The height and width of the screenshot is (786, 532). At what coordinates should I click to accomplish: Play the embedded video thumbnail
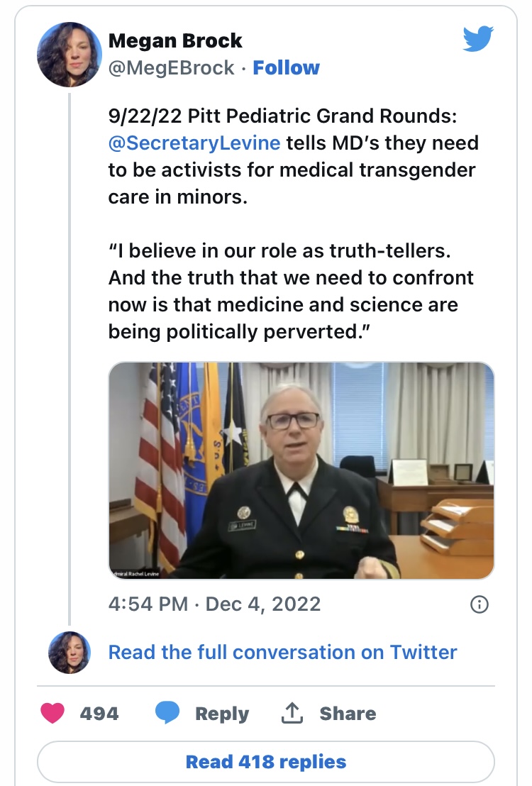coord(301,470)
